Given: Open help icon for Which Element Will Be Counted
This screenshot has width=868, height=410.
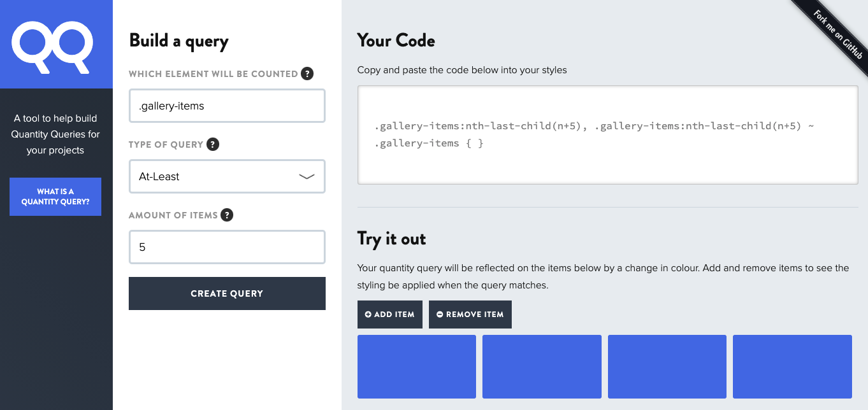Looking at the screenshot, I should (307, 74).
